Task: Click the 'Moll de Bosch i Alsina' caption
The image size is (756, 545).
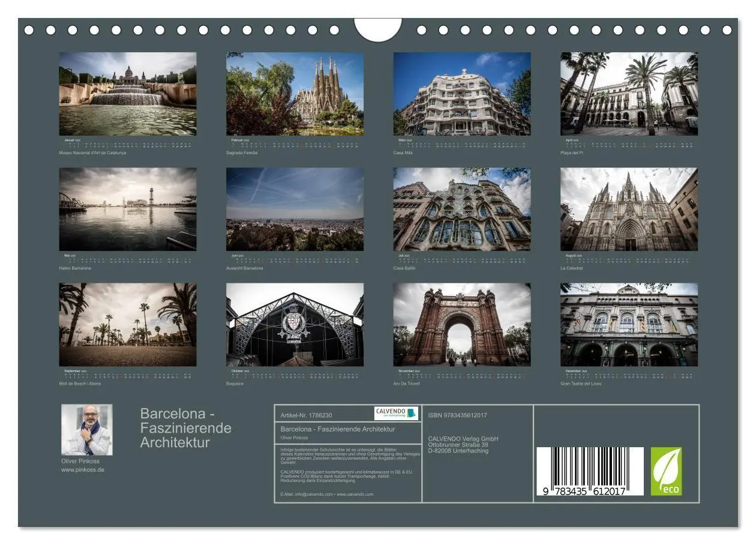Action: (80, 384)
